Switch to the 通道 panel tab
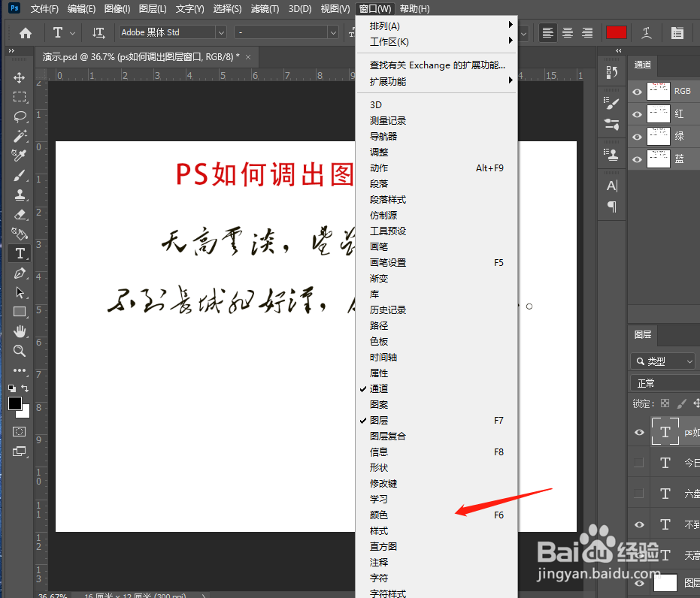The image size is (700, 598). [x=643, y=65]
